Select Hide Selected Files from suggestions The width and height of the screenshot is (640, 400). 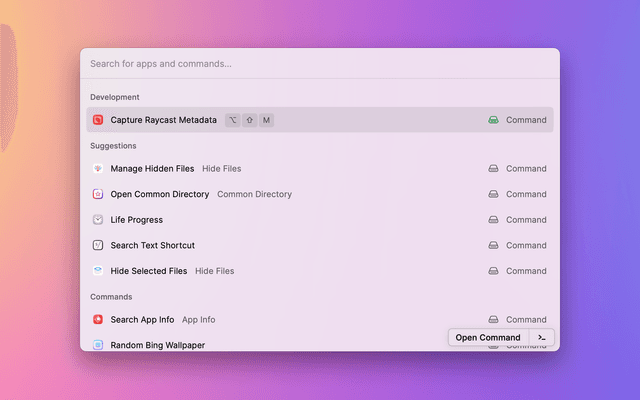pyautogui.click(x=148, y=271)
